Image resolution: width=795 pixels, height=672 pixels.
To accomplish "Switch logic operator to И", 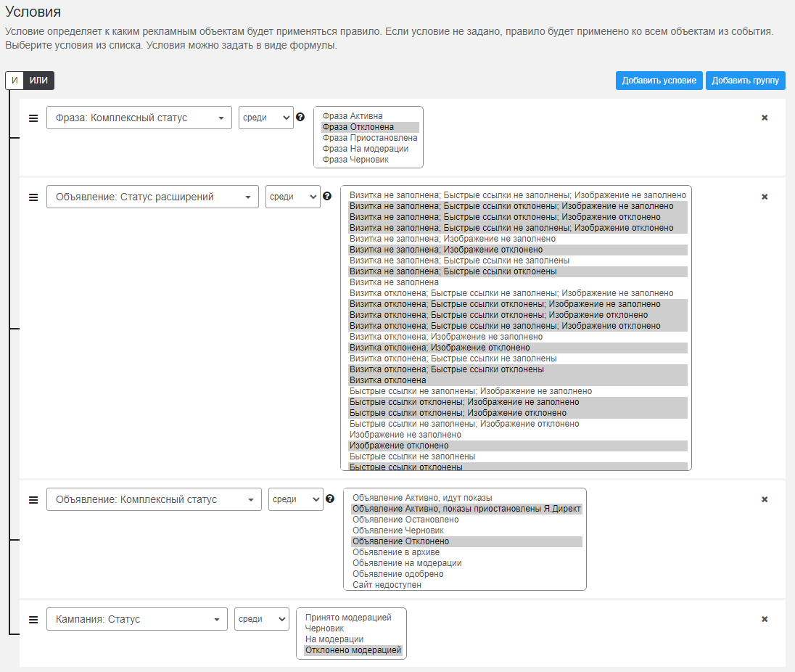I will click(15, 81).
